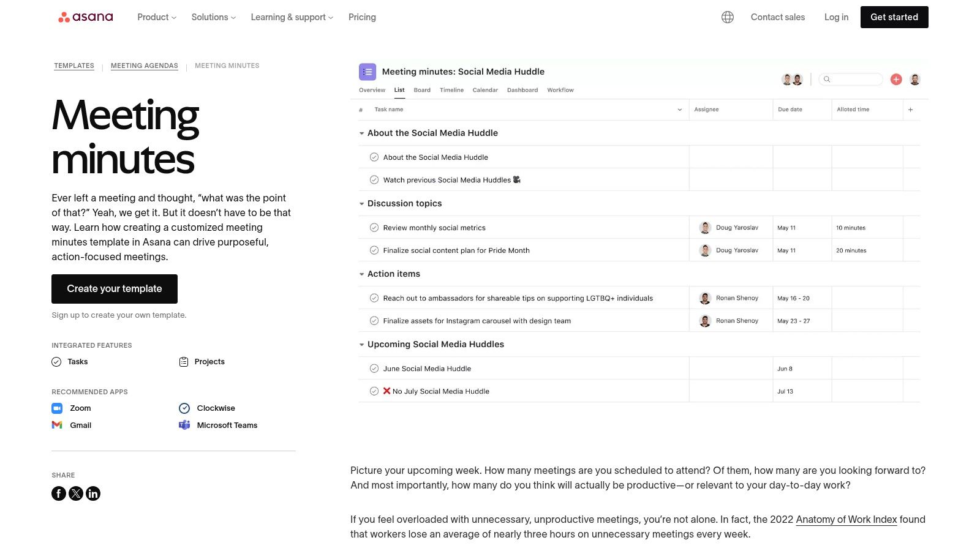
Task: Click the Asana logo
Action: (x=85, y=17)
